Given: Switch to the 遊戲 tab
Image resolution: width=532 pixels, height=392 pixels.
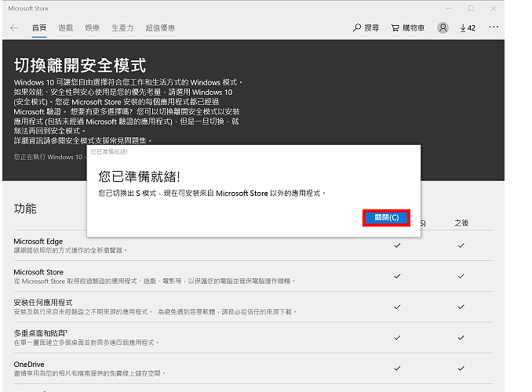Looking at the screenshot, I should [65, 27].
